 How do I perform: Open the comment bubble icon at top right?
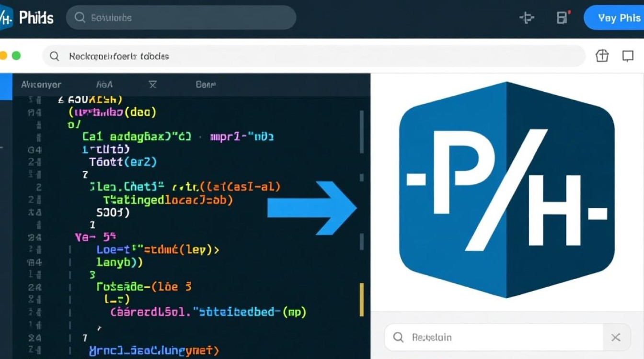628,56
